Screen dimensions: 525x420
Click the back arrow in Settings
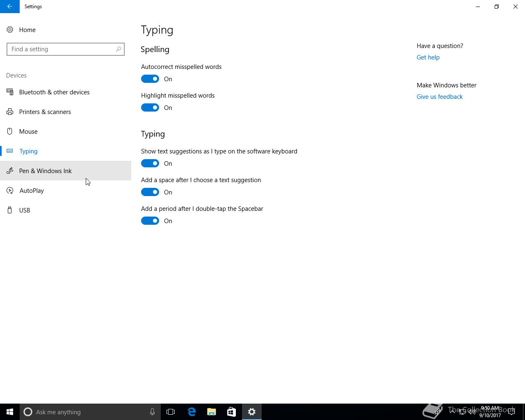[x=9, y=7]
